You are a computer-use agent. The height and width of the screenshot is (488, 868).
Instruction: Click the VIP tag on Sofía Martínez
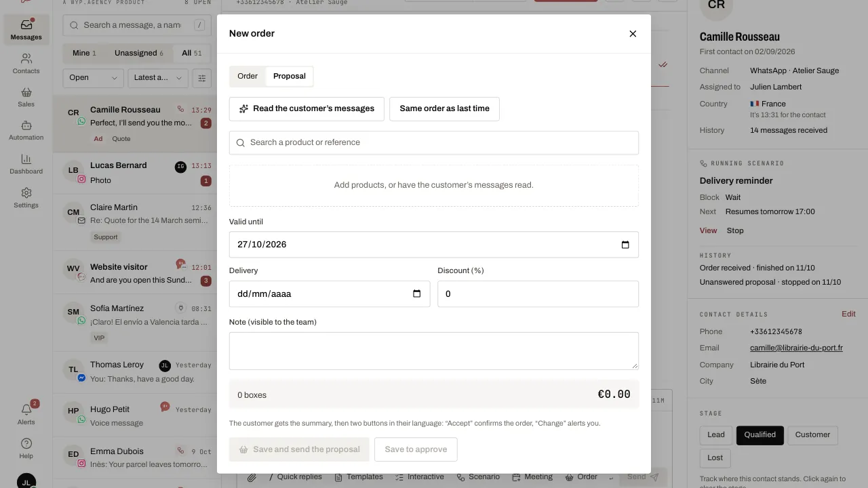pyautogui.click(x=100, y=338)
